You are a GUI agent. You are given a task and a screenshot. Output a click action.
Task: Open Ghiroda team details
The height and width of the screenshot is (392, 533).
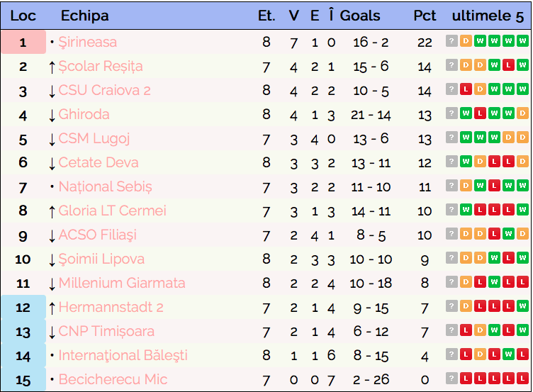tap(84, 115)
